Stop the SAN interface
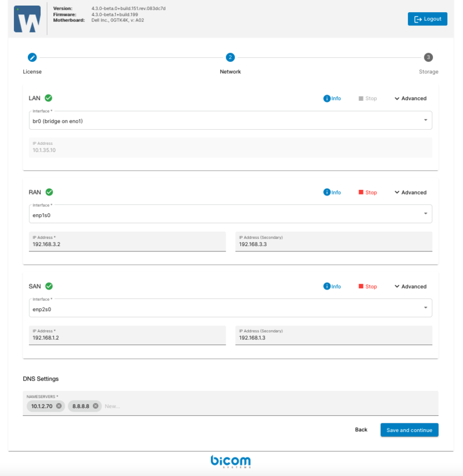The image size is (463, 476). [368, 287]
